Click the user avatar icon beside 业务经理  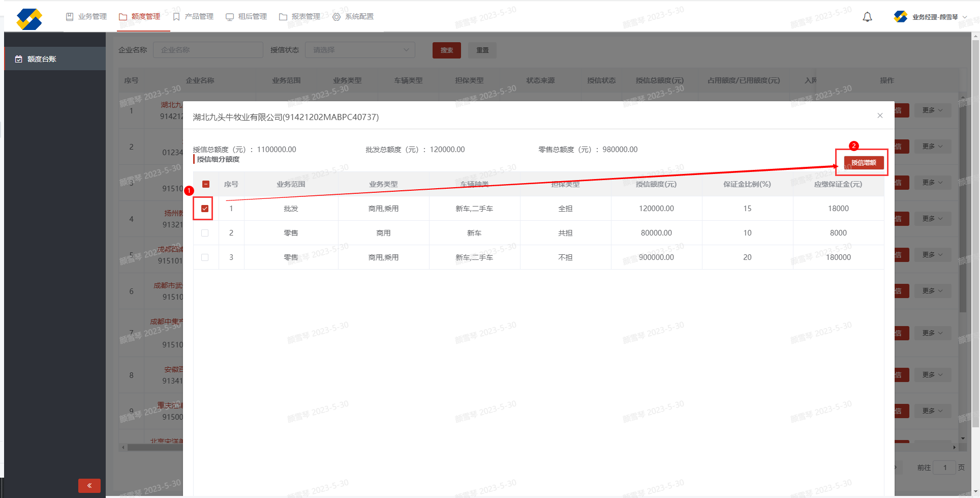(900, 17)
